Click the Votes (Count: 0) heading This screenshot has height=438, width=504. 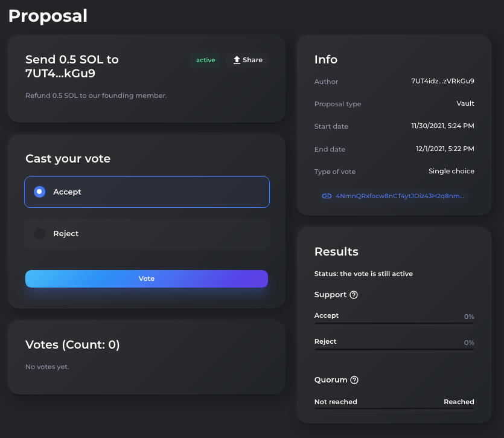(x=72, y=345)
